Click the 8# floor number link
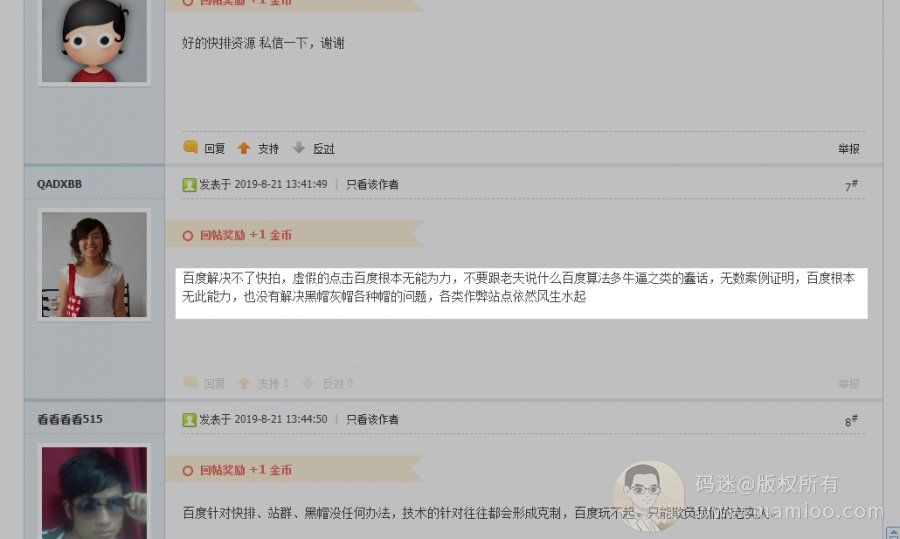Viewport: 900px width, 539px height. pyautogui.click(x=851, y=421)
